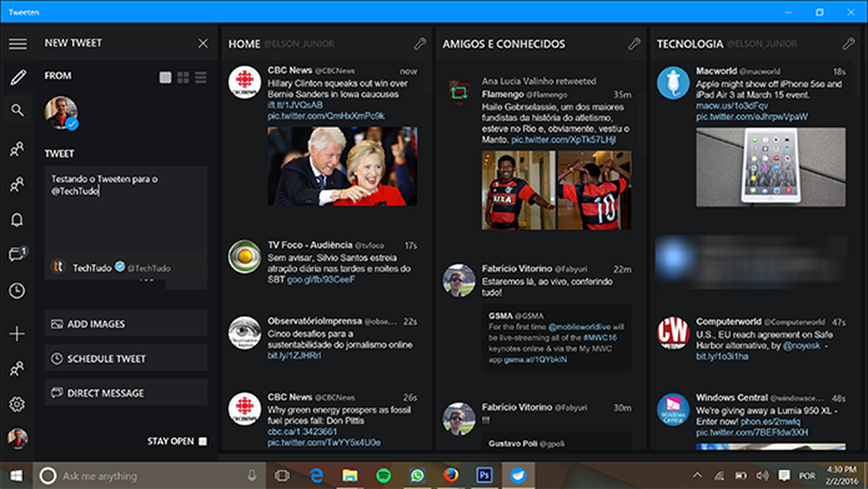Click the TV Foco avatar
This screenshot has height=489, width=868.
(244, 256)
